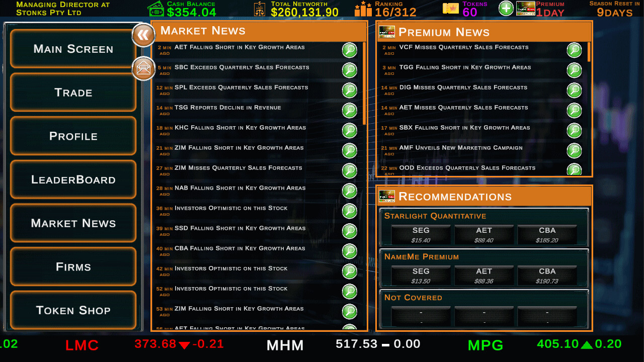Open the magnifier for VCF Misses Forecasts premium news
Image resolution: width=644 pixels, height=362 pixels.
coord(574,50)
